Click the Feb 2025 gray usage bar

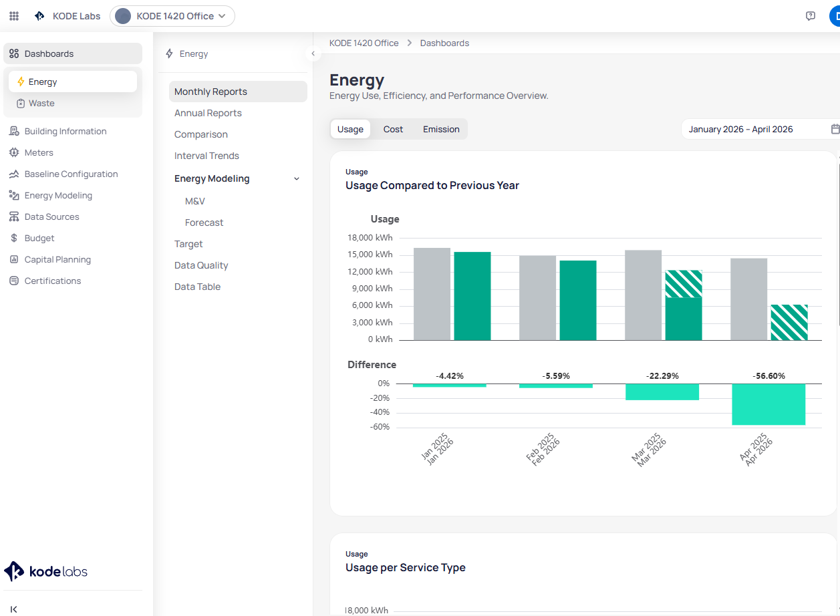537,298
